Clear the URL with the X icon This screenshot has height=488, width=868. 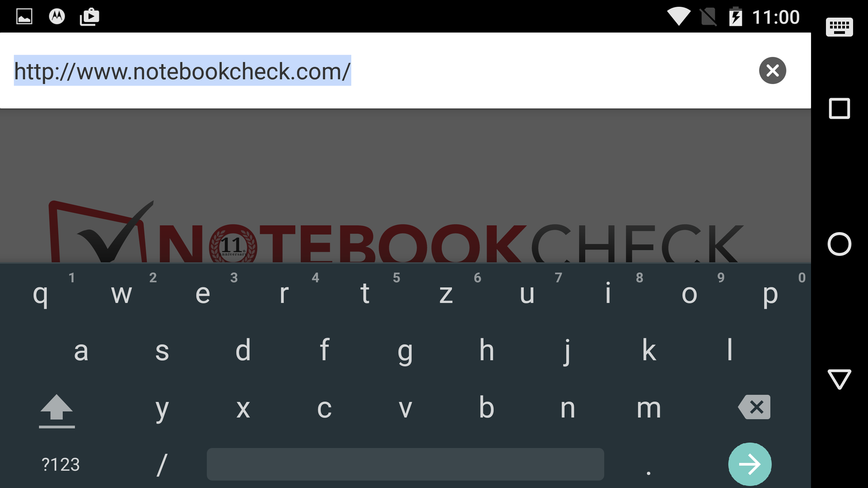tap(772, 70)
